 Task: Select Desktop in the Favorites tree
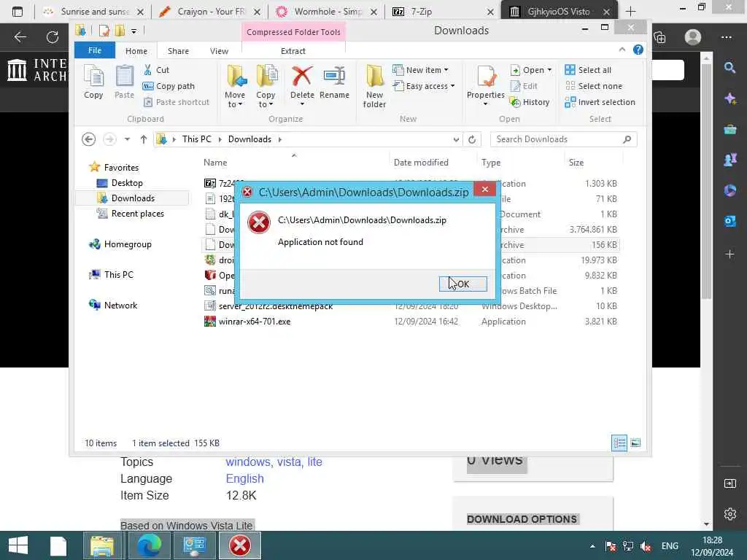point(127,183)
